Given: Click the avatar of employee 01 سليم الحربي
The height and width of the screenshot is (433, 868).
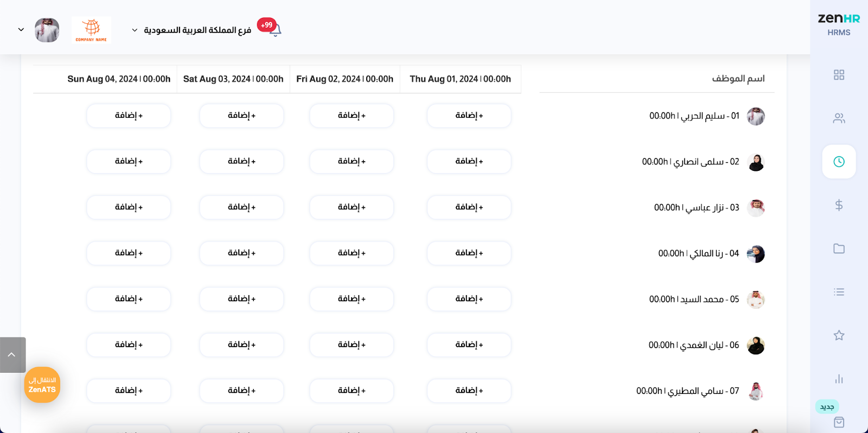Looking at the screenshot, I should click(x=756, y=116).
